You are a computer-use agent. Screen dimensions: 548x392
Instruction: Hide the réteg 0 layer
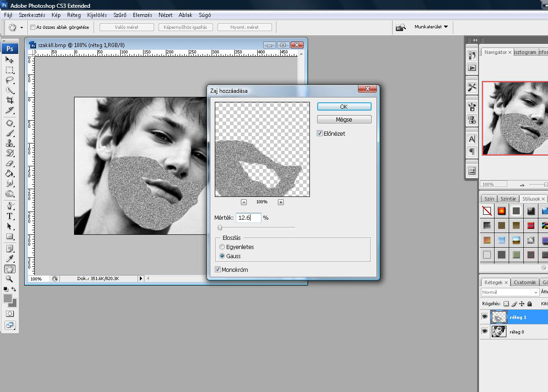(x=485, y=332)
